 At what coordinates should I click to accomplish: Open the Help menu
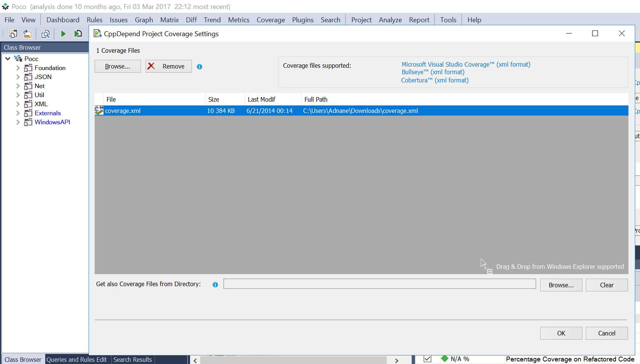474,20
